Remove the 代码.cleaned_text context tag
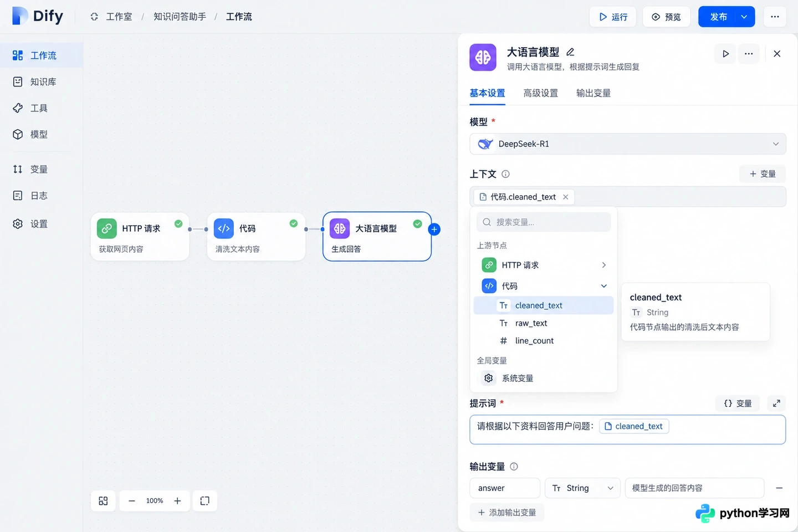Screen dimensions: 798x532 [x=565, y=197]
